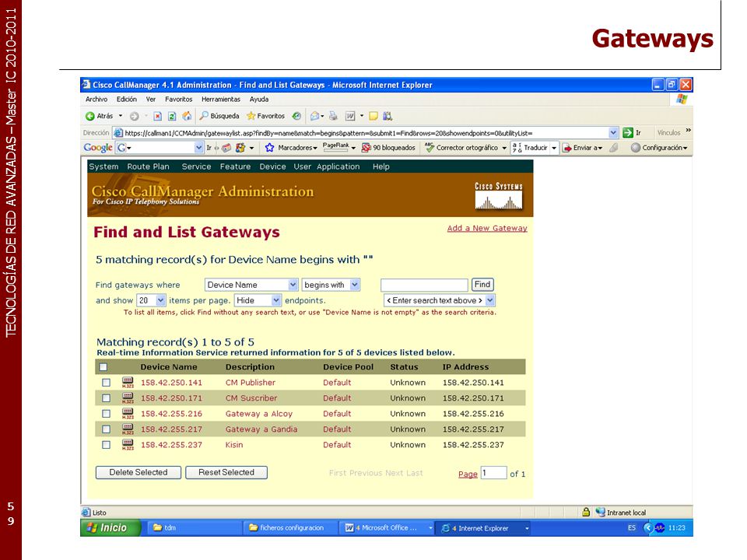The image size is (747, 560).
Task: Toggle the select-all checkbox in table header
Action: [x=103, y=367]
